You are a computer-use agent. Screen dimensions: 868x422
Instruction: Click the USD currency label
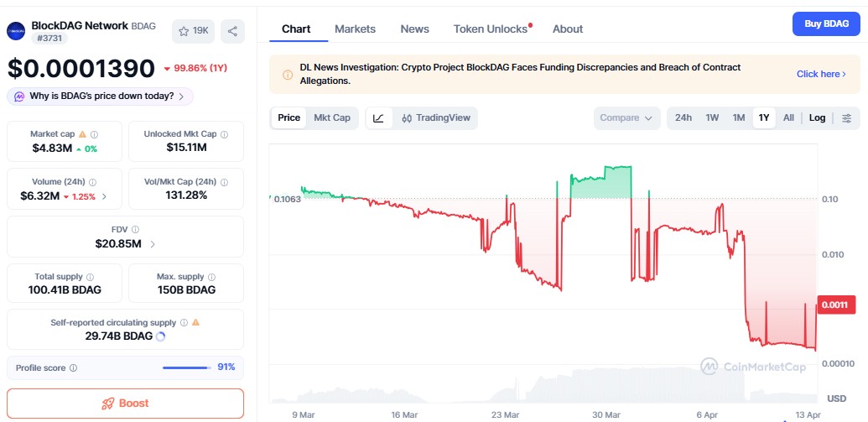click(x=836, y=399)
